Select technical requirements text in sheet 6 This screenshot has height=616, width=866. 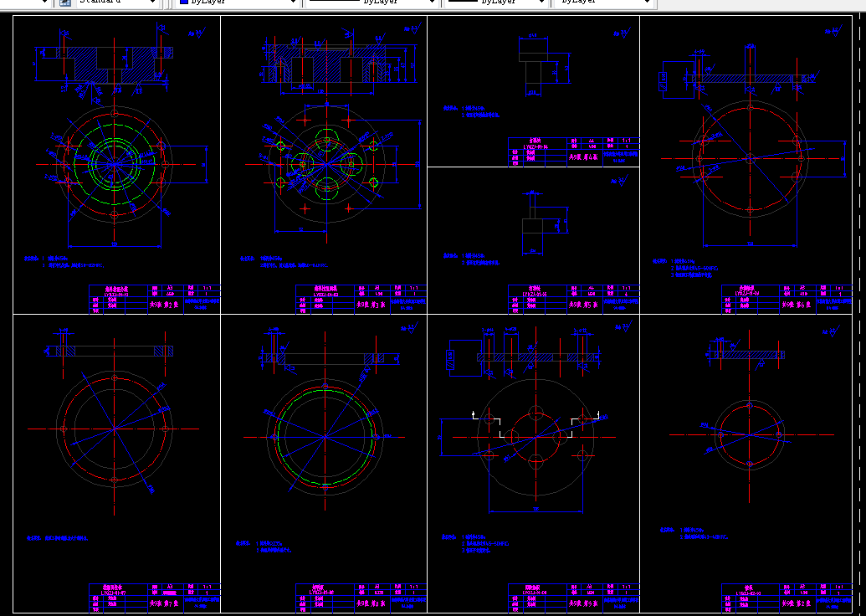(x=684, y=267)
